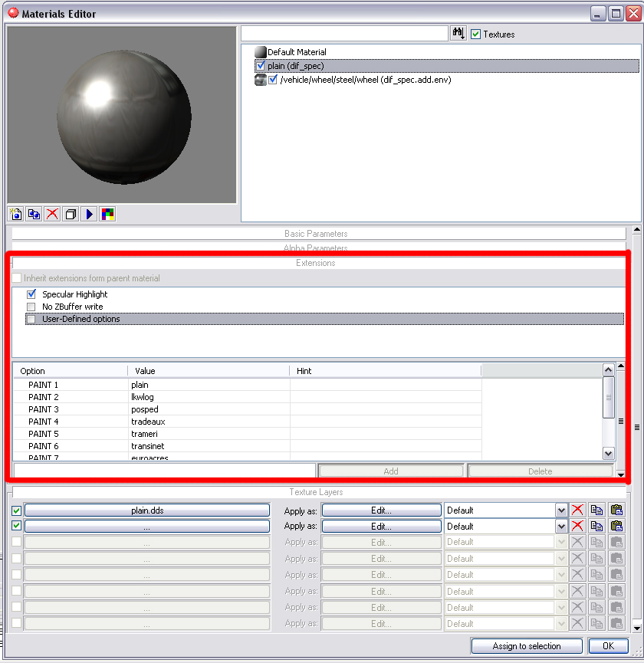The image size is (644, 663).
Task: Copy the plain.dds texture layer
Action: pos(596,510)
